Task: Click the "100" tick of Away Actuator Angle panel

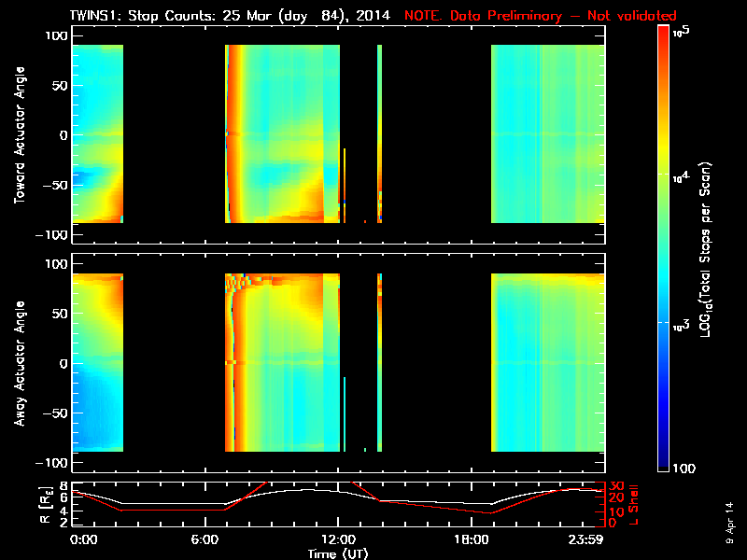Action: (57, 264)
